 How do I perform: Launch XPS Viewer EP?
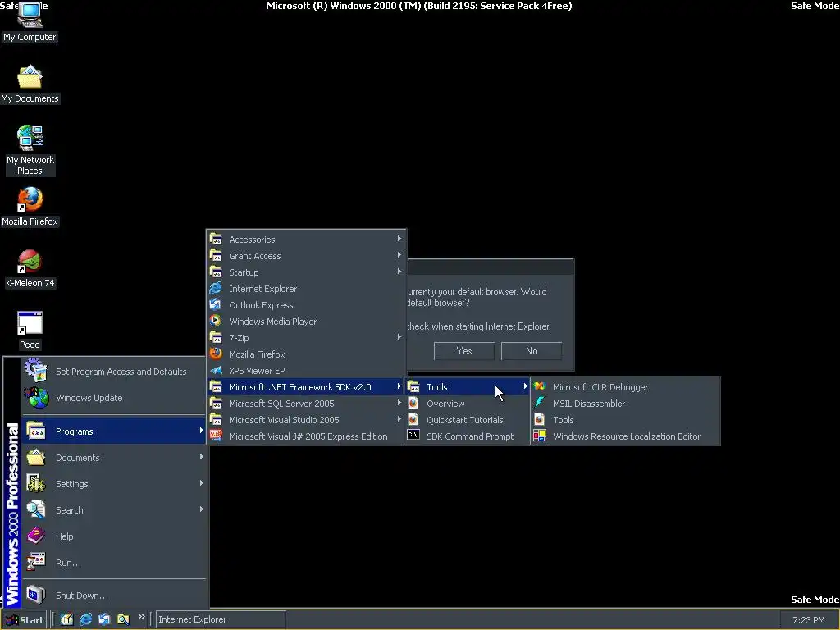click(x=306, y=371)
